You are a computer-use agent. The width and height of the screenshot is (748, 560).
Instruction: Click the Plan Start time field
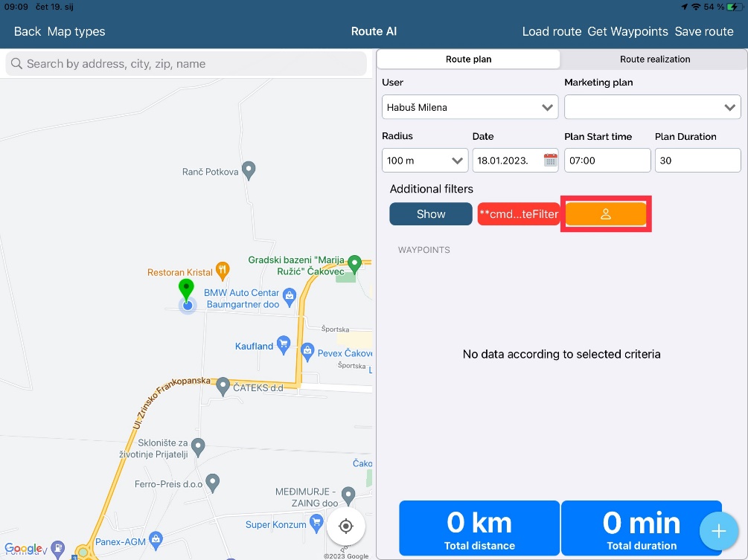point(607,160)
